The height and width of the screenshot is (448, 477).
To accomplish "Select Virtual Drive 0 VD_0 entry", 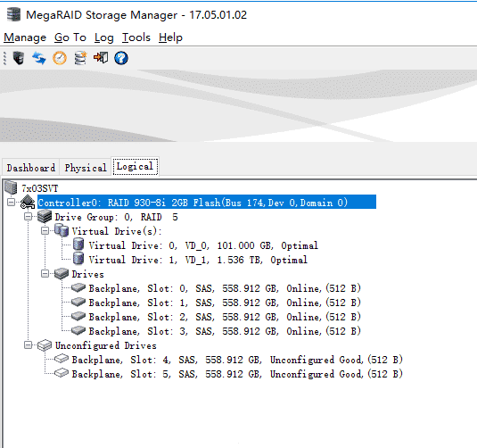I will [203, 245].
